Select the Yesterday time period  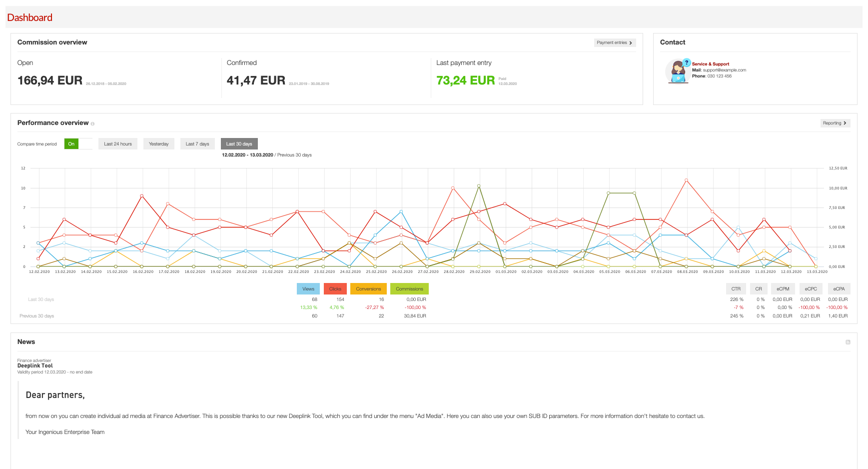coord(159,144)
